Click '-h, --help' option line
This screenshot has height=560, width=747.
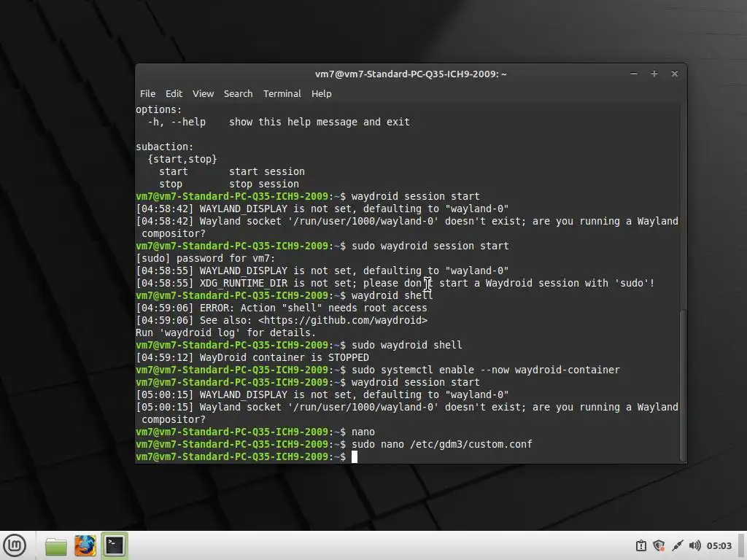279,122
